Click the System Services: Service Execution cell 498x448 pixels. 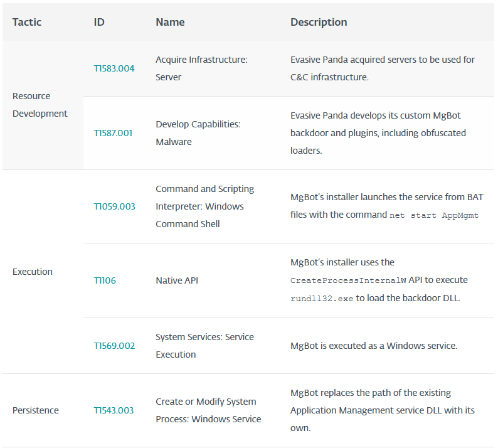click(204, 346)
